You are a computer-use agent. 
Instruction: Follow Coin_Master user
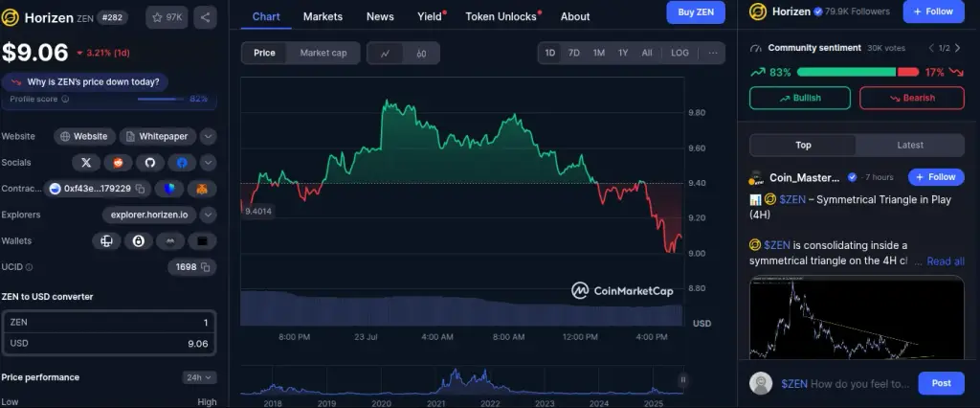point(936,177)
